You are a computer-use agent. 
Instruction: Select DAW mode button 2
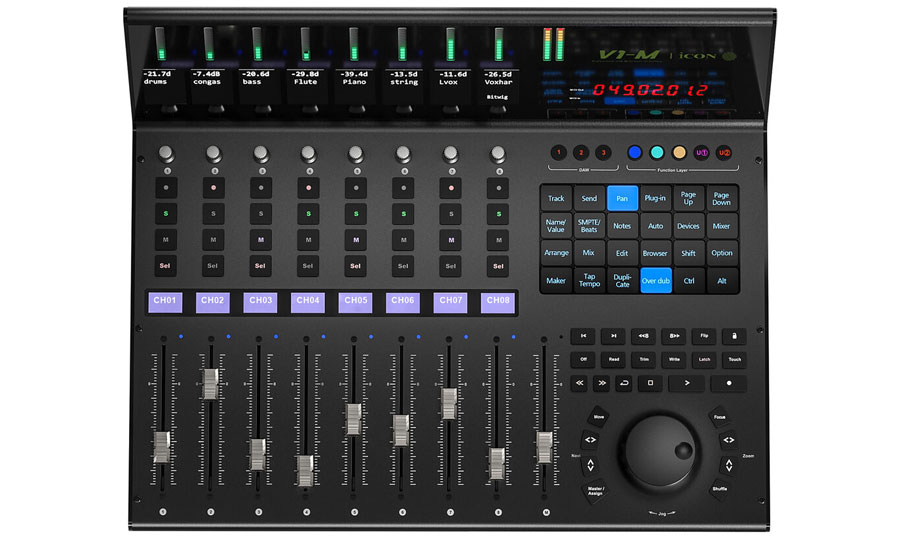point(581,153)
